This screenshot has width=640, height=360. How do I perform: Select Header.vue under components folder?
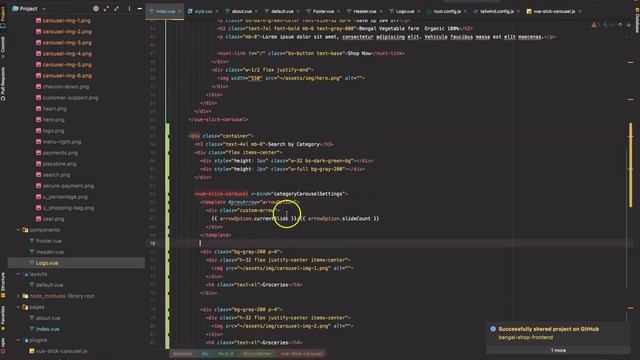46,252
